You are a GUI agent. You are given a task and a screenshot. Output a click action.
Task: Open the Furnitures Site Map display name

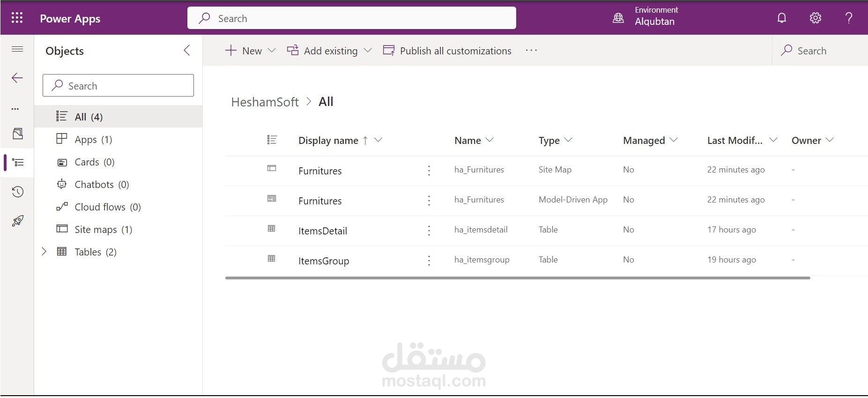point(320,171)
